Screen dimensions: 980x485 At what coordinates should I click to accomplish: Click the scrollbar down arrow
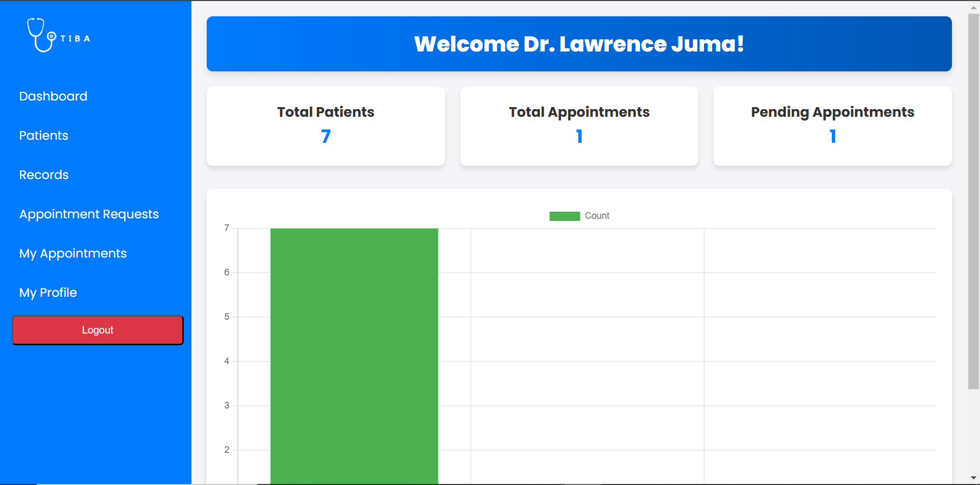click(x=973, y=478)
